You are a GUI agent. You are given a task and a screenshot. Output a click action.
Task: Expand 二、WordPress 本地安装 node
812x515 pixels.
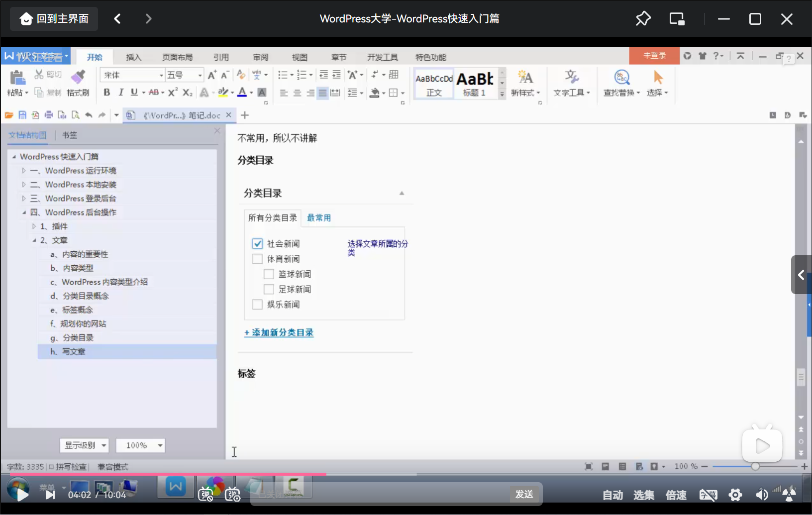click(x=23, y=184)
